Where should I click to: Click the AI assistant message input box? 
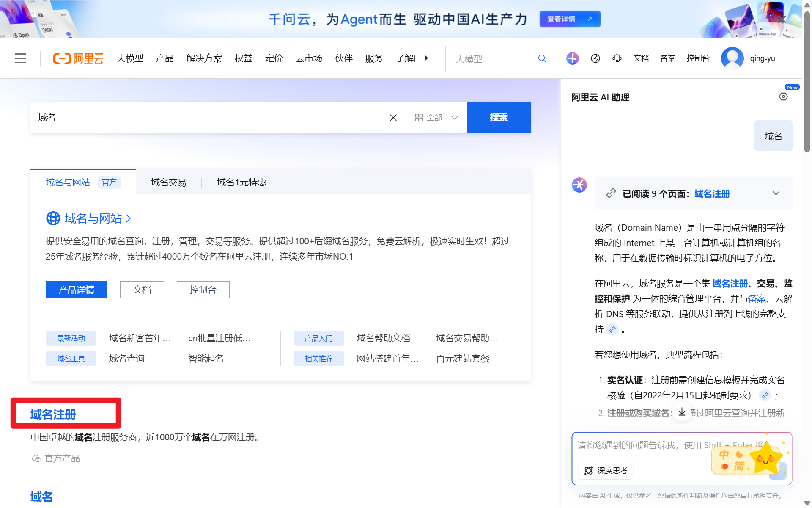(682, 458)
